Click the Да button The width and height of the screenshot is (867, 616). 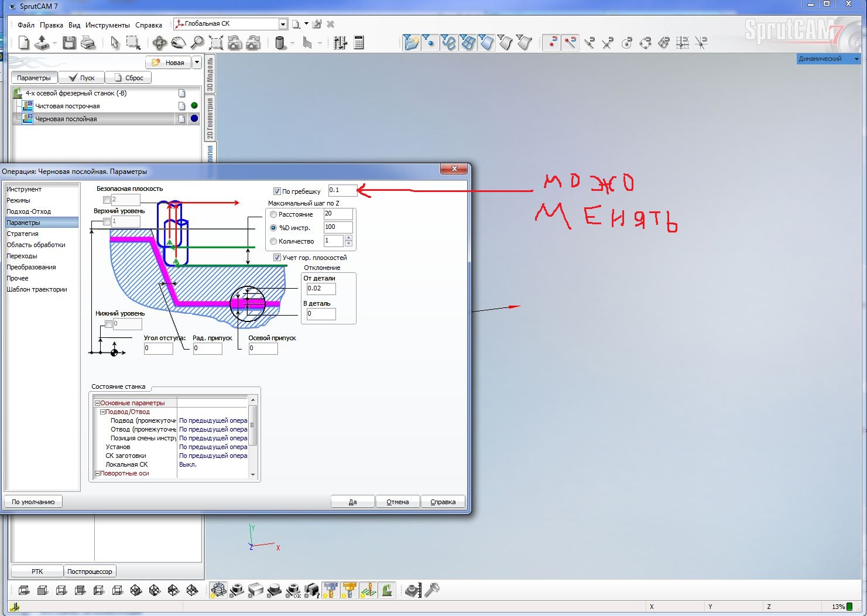click(353, 502)
